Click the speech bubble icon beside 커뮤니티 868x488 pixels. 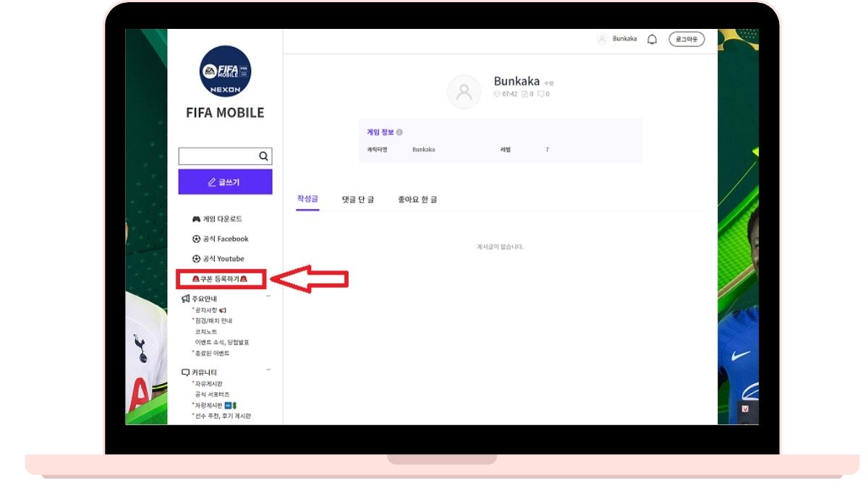(x=186, y=372)
